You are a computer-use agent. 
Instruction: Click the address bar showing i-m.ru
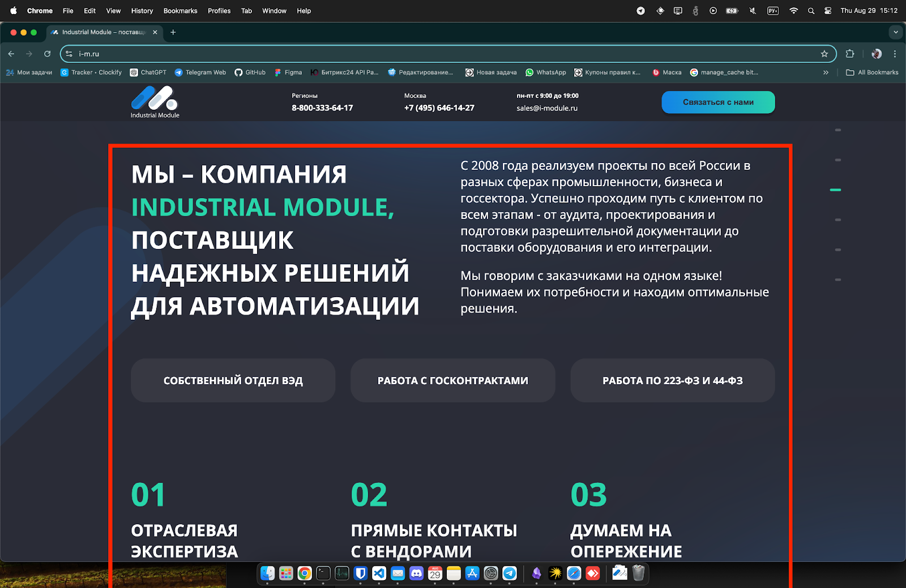[x=447, y=54]
